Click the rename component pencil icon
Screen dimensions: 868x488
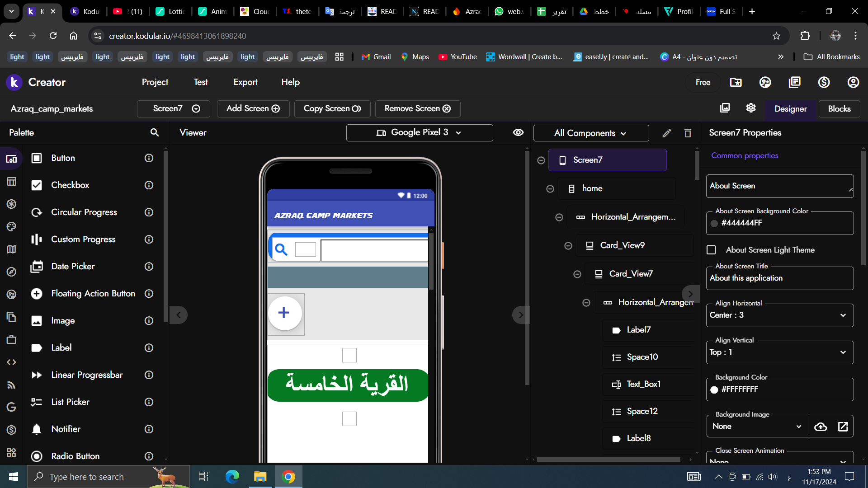point(666,133)
